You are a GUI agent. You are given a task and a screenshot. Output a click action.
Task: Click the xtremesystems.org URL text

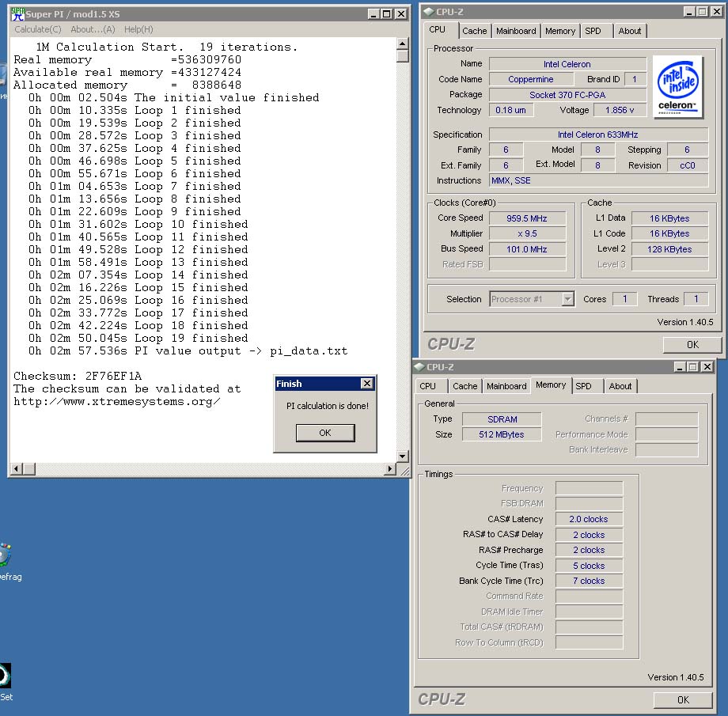(x=117, y=402)
